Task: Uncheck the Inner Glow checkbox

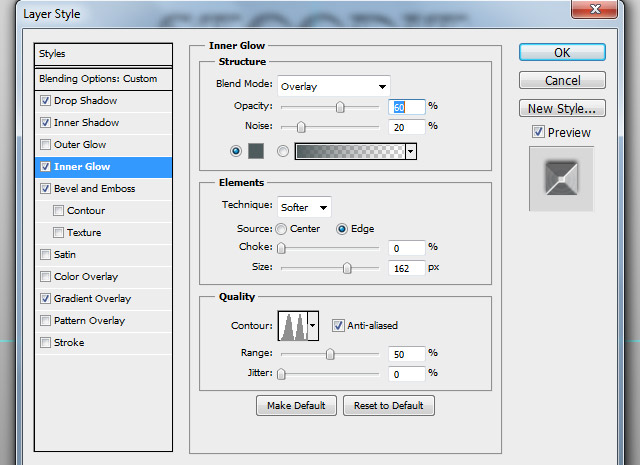Action: [45, 167]
